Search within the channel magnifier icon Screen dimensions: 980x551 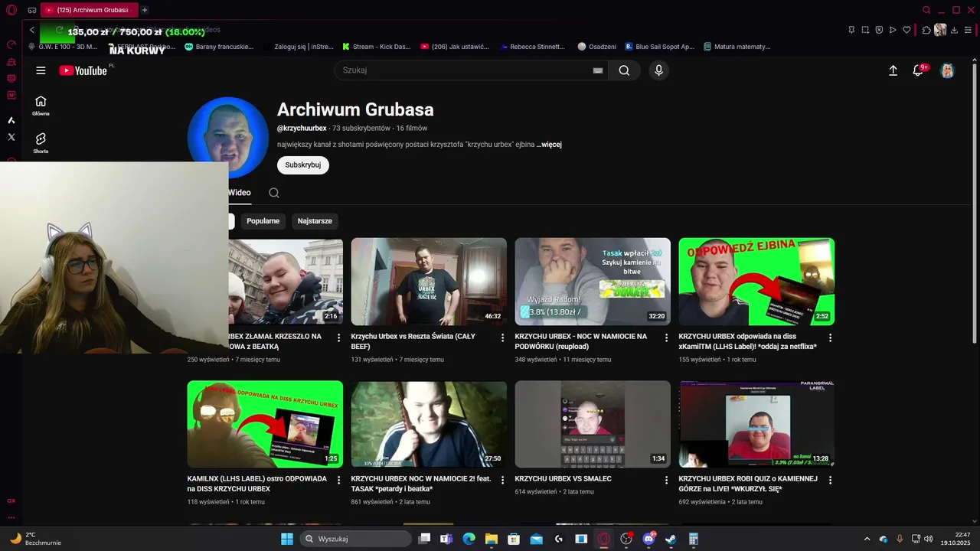(x=274, y=193)
